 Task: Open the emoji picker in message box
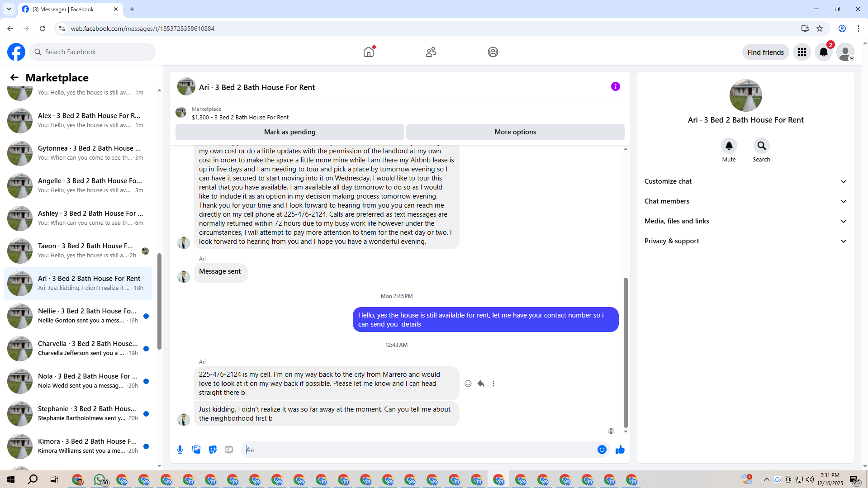tap(602, 450)
